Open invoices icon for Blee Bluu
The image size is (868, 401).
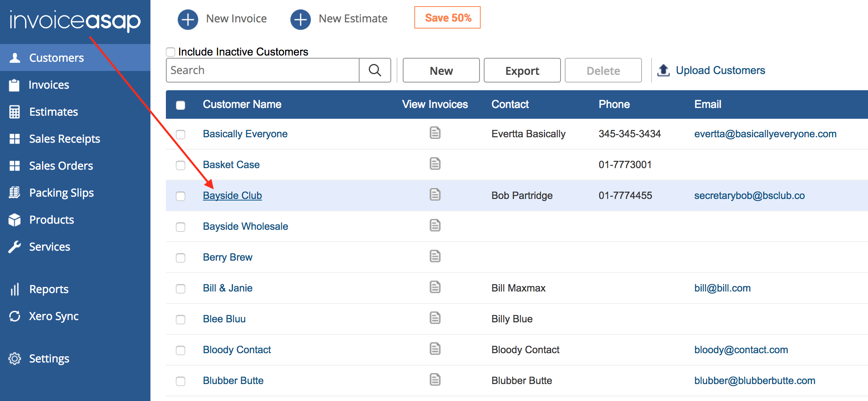pyautogui.click(x=435, y=318)
